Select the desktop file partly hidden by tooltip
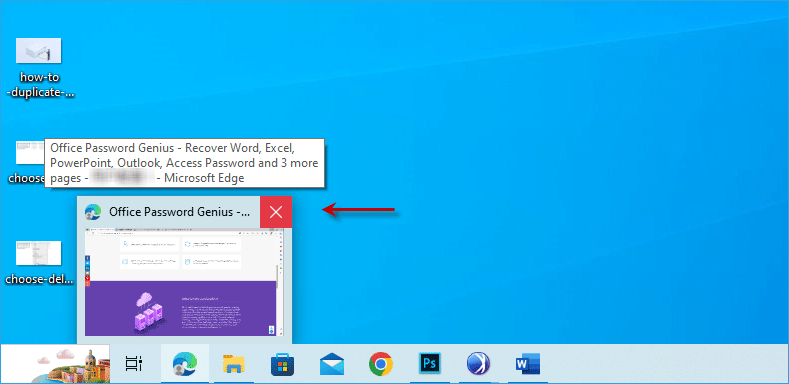 [x=26, y=163]
